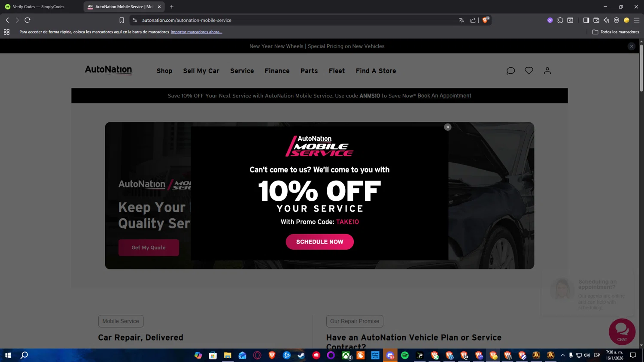Open Leo AI sparkle icon
The height and width of the screenshot is (362, 644).
click(x=606, y=20)
